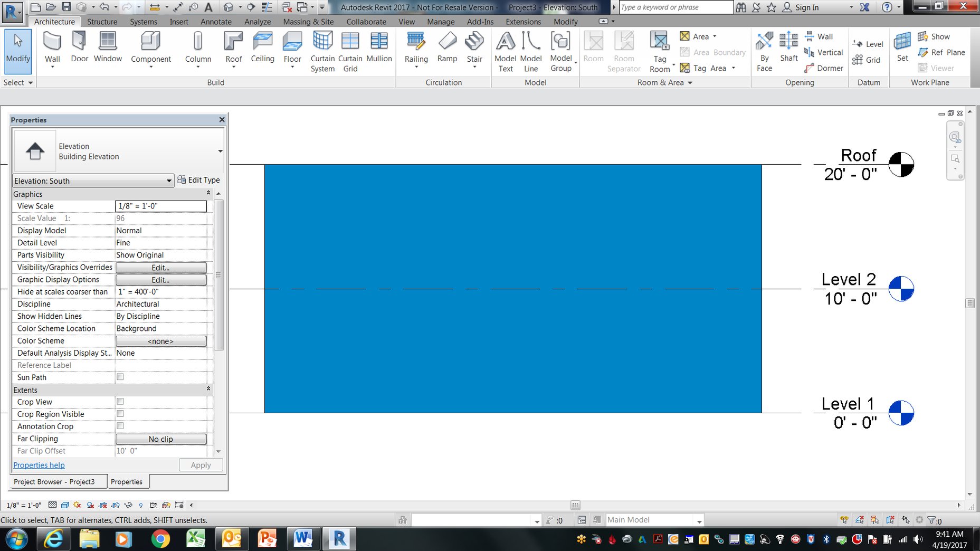Enable the Annotation Crop checkbox
The width and height of the screenshot is (980, 551).
(120, 425)
